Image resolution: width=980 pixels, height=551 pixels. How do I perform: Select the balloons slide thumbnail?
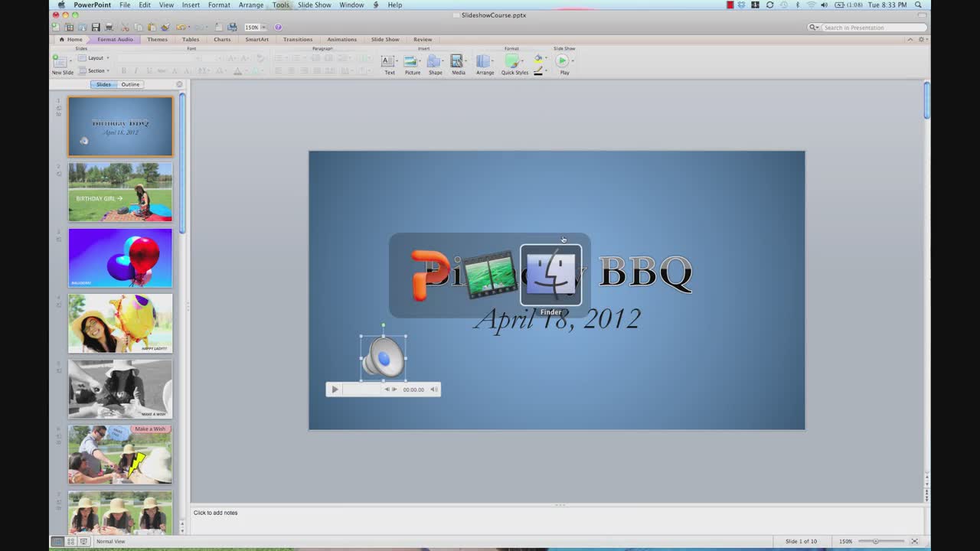pos(120,258)
